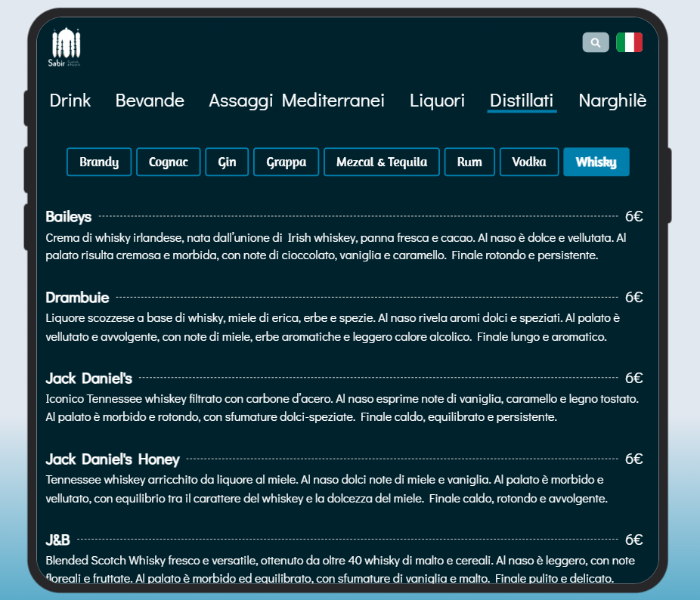Open the Liquori section
700x600 pixels.
point(437,101)
